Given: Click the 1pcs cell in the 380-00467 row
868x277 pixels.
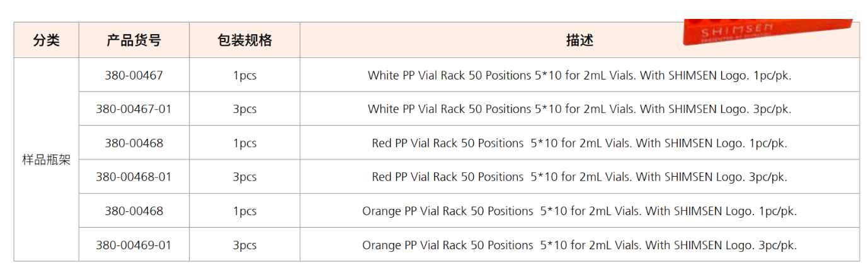Looking at the screenshot, I should tap(244, 75).
